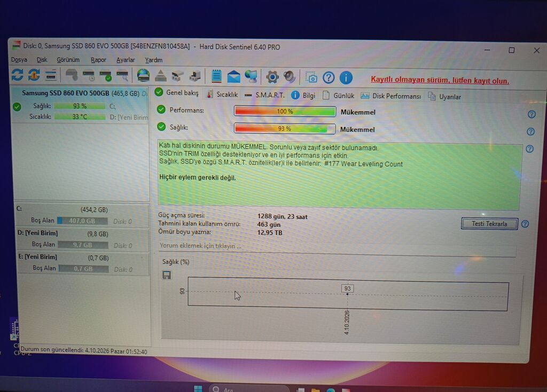Click the disk with clock test icon
The height and width of the screenshot is (392, 547).
[89, 75]
